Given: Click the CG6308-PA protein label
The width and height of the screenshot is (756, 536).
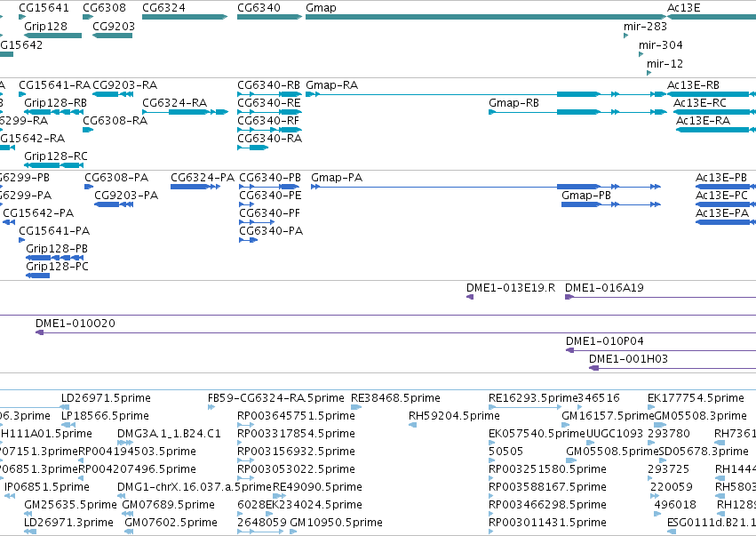Looking at the screenshot, I should point(116,178).
